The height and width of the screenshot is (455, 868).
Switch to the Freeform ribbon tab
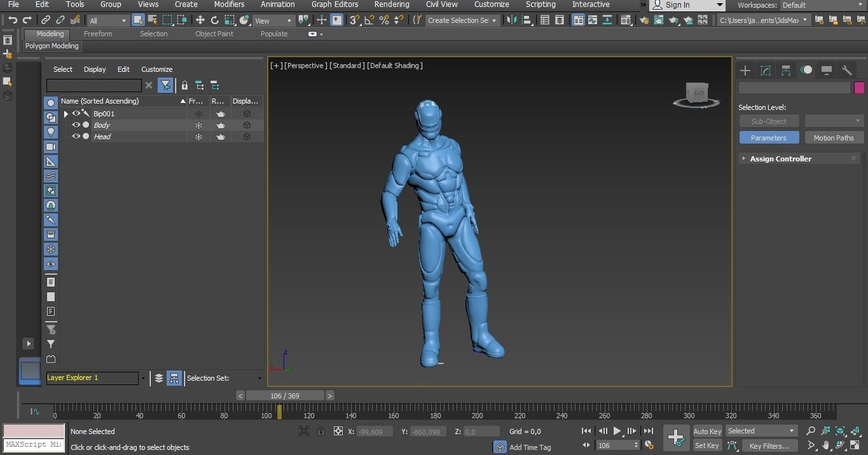coord(98,34)
